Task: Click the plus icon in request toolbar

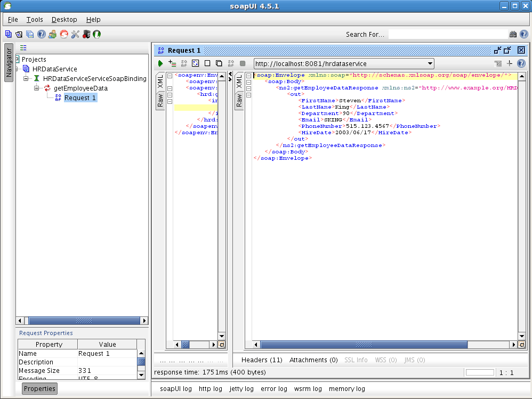Action: [x=509, y=63]
